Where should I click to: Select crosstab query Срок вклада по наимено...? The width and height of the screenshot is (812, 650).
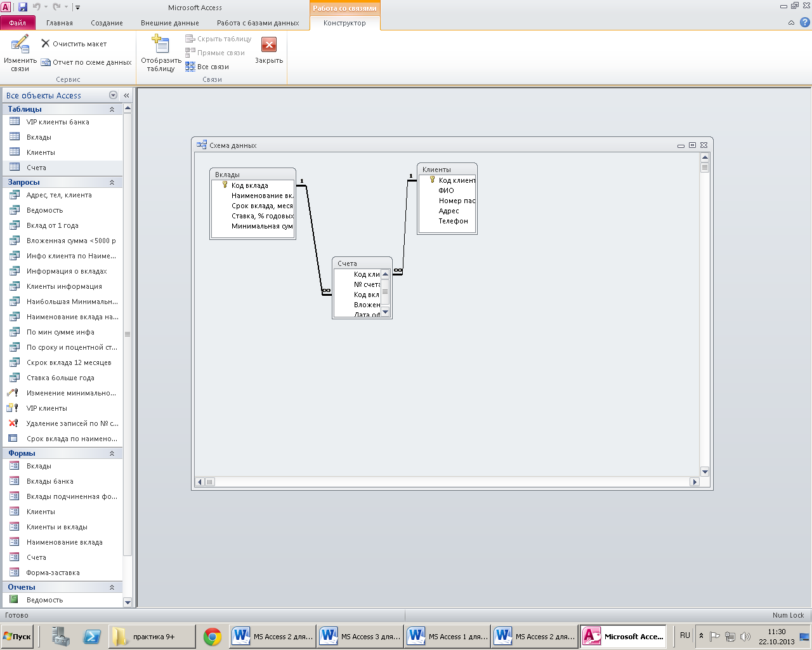[x=62, y=439]
